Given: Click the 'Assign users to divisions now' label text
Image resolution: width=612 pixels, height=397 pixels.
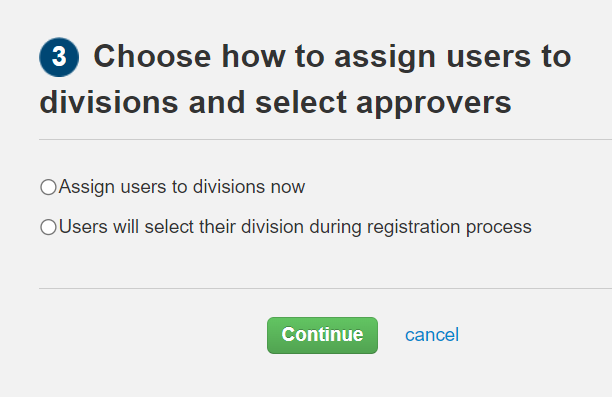Looking at the screenshot, I should (182, 187).
